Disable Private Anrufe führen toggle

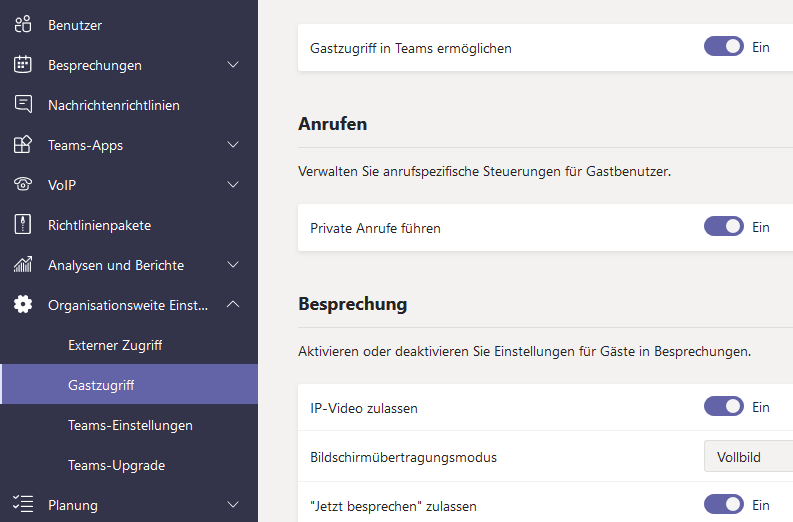tap(724, 227)
